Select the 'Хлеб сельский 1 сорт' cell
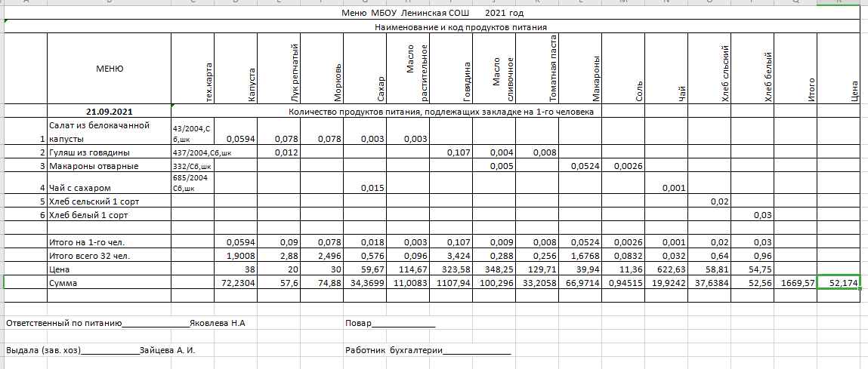Image resolution: width=868 pixels, height=369 pixels. [110, 201]
